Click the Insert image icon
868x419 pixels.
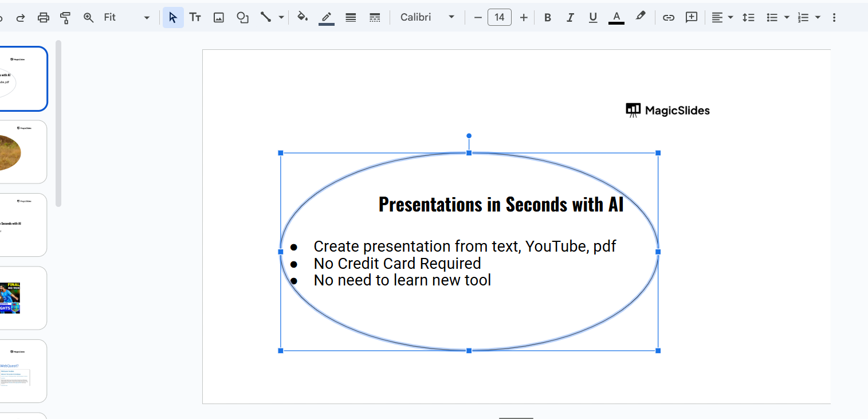218,18
